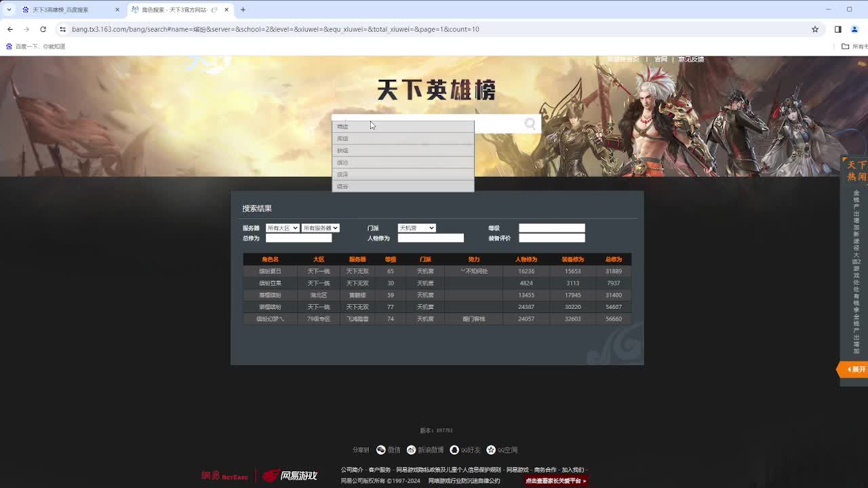Bookmark this page with the star icon

click(815, 29)
